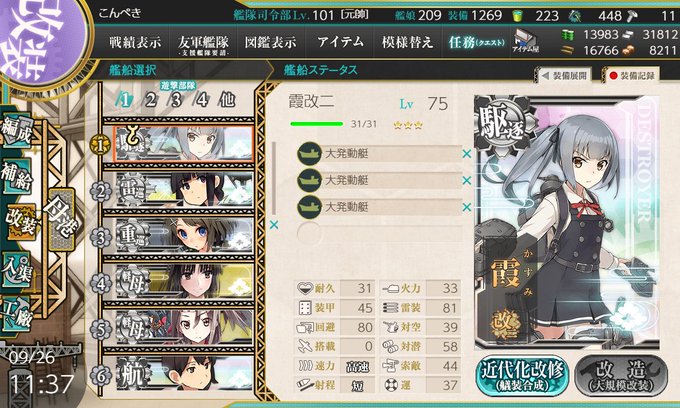Open the 工廠 factory side icon
This screenshot has height=408, width=680.
(x=17, y=313)
